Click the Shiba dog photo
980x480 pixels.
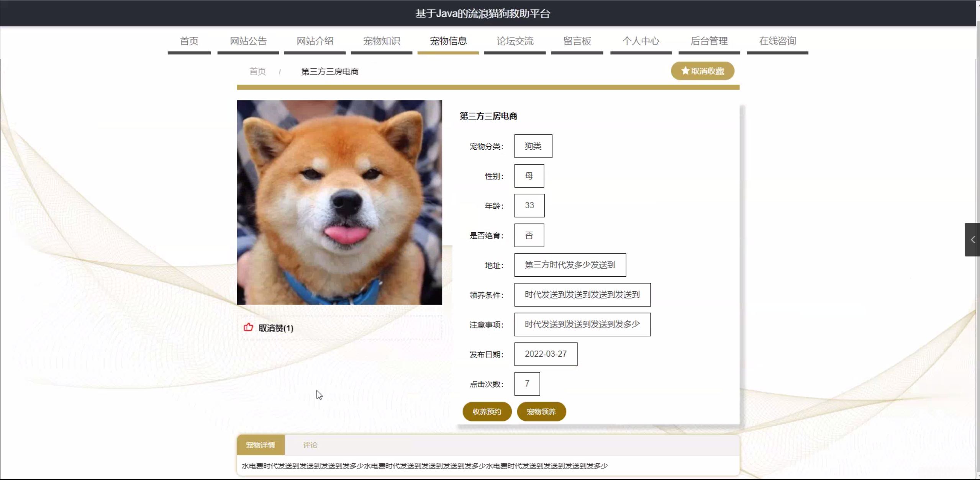339,202
